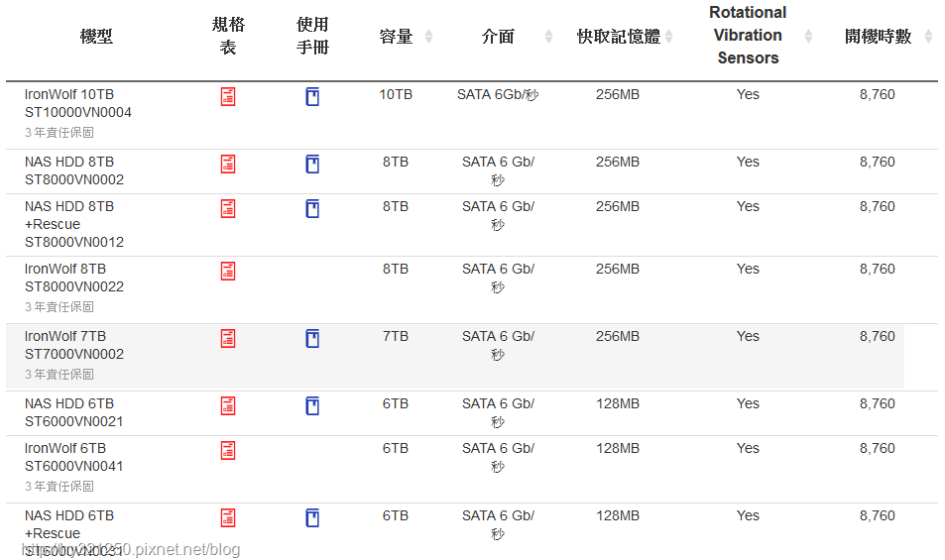
Task: Click 3年責任保固 under ST7000VN0002
Action: (x=59, y=375)
